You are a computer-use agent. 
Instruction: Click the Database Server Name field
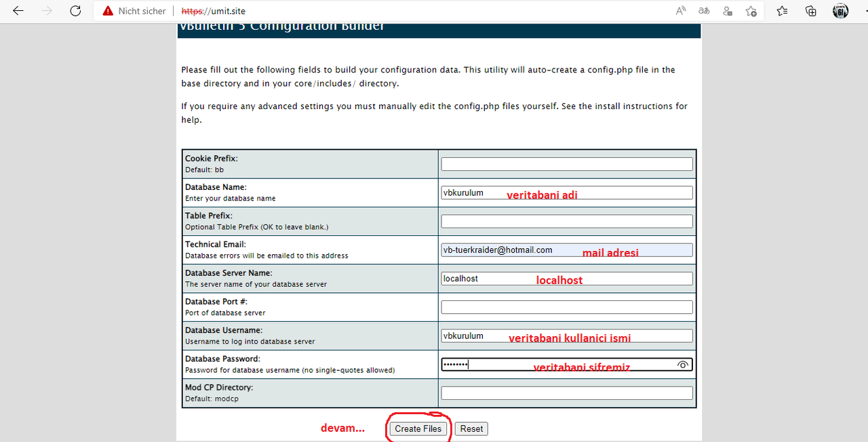point(567,279)
